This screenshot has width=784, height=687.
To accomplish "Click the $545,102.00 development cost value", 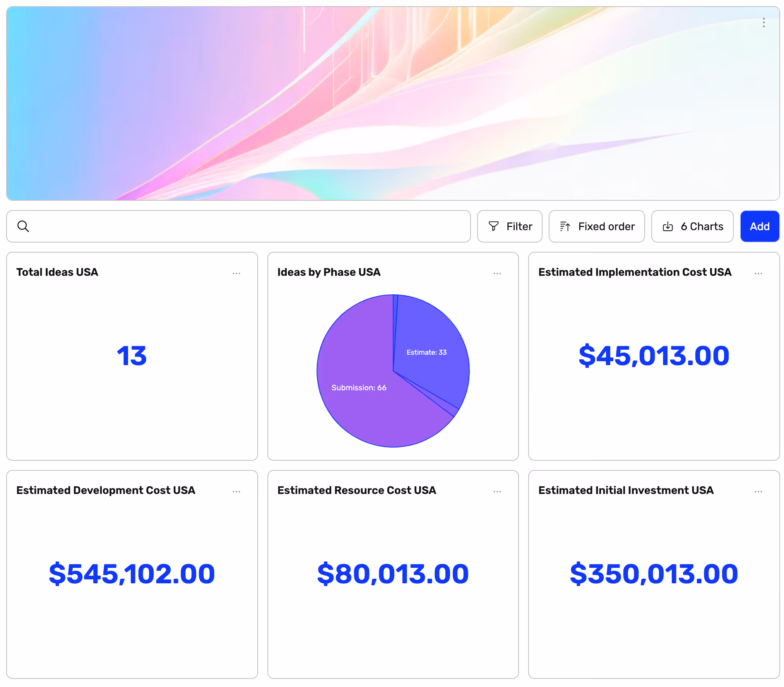I will [132, 574].
